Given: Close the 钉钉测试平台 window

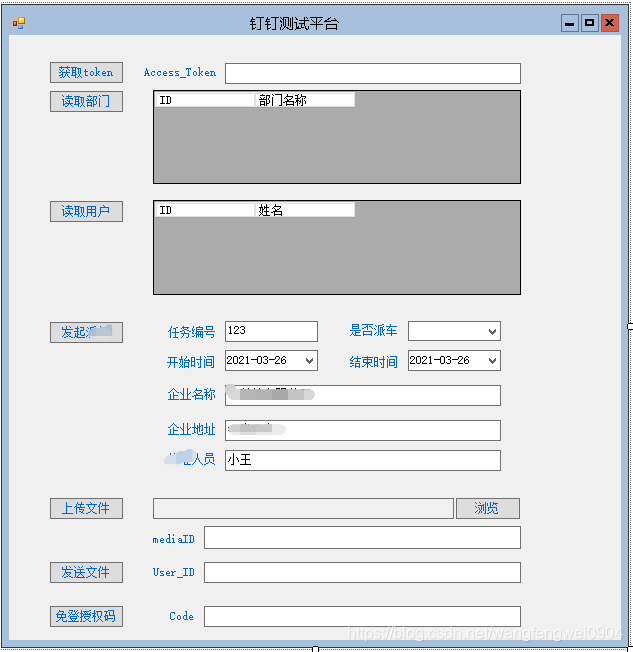Looking at the screenshot, I should (x=609, y=23).
